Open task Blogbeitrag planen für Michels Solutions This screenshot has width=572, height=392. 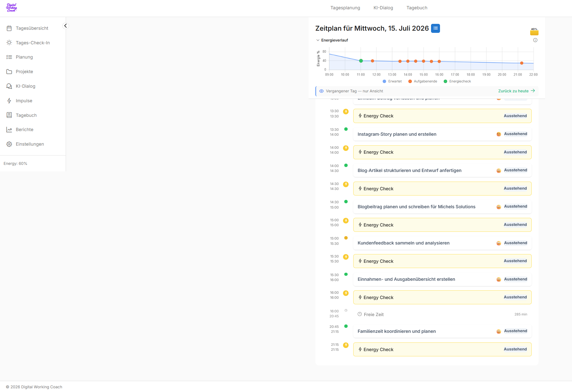(x=442, y=207)
